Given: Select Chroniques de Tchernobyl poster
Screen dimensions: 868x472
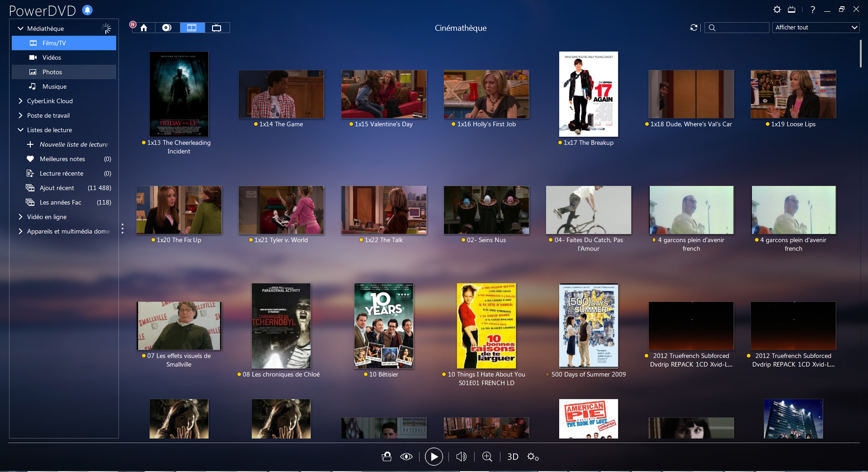Looking at the screenshot, I should 281,326.
